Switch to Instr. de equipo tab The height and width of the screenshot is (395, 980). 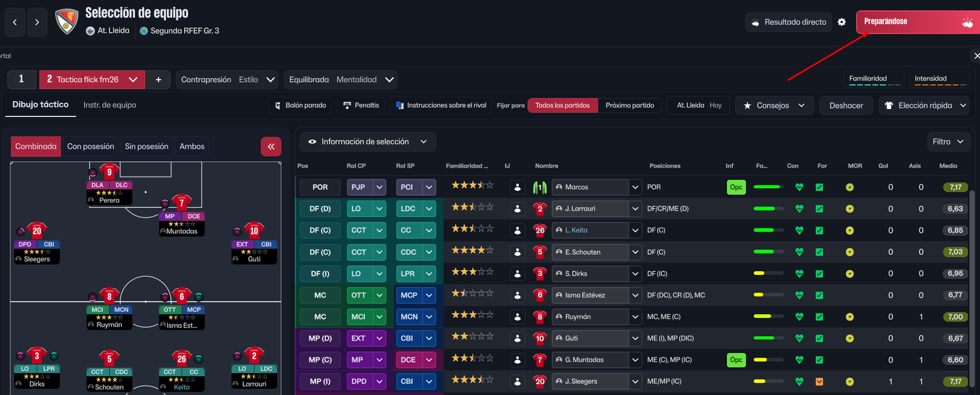(x=110, y=105)
